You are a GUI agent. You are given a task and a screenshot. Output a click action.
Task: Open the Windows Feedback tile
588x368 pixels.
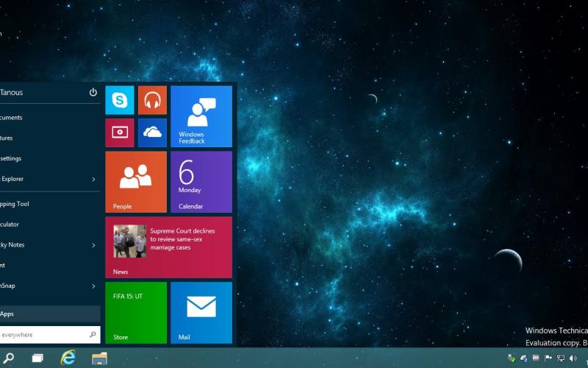tap(201, 116)
